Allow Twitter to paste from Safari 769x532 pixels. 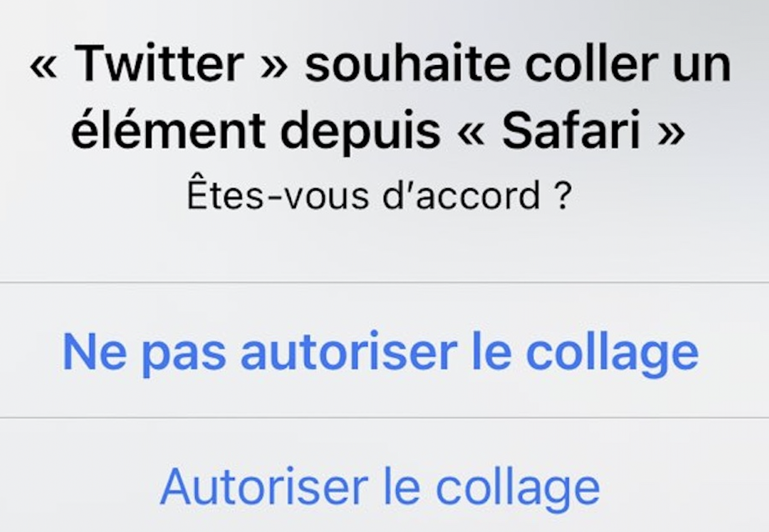(380, 488)
